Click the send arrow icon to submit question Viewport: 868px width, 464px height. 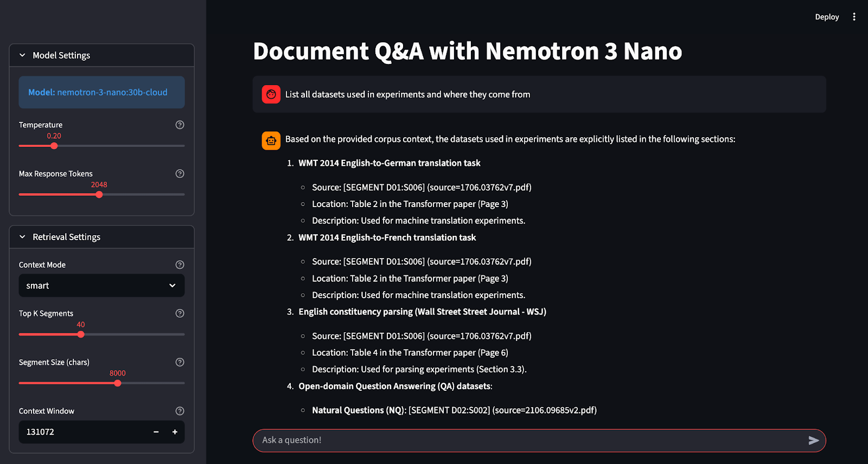[x=813, y=440]
